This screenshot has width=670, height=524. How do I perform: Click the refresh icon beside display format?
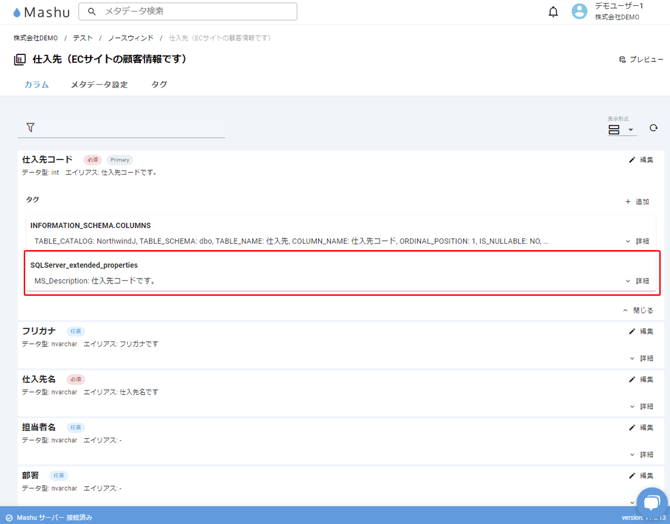[653, 128]
